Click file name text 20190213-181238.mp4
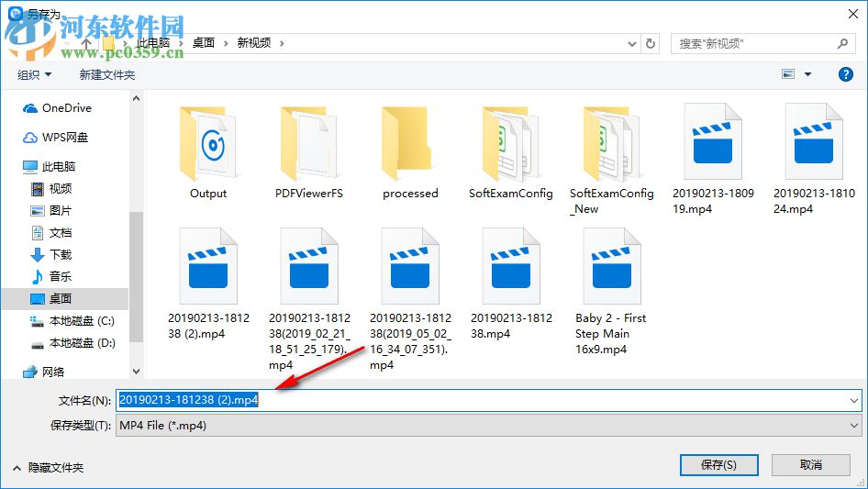Image resolution: width=868 pixels, height=489 pixels. [511, 326]
